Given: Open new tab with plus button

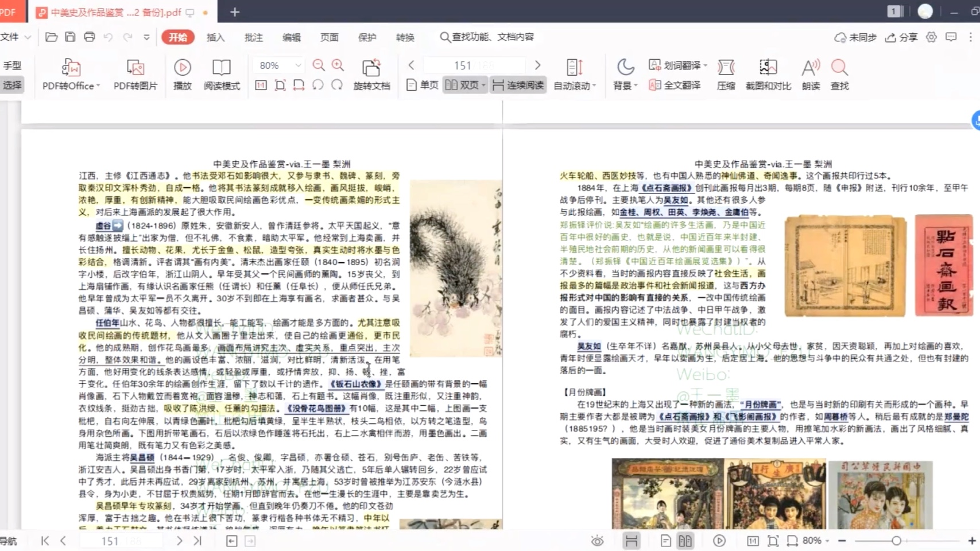Looking at the screenshot, I should 234,12.
